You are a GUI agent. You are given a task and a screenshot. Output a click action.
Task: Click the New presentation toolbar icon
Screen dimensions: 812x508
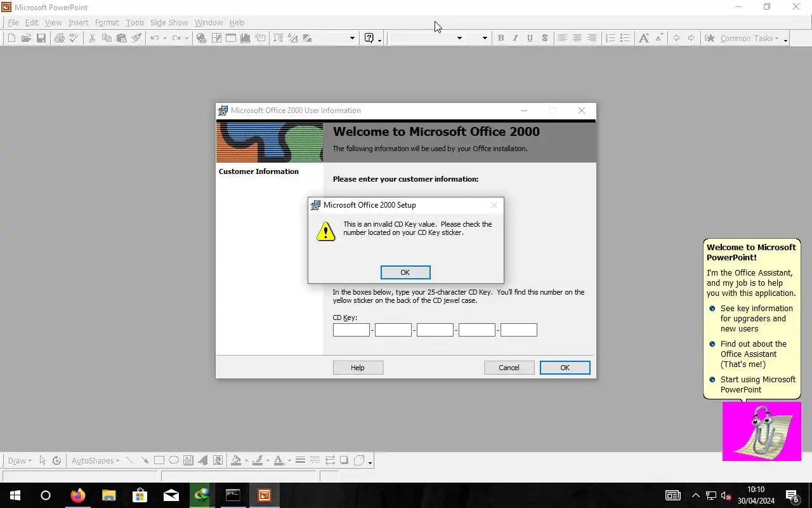tap(11, 38)
